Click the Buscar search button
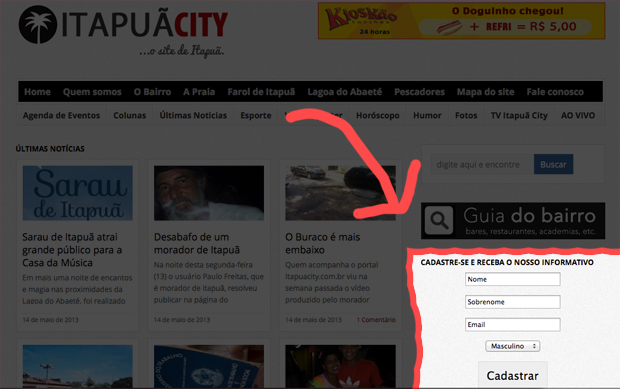This screenshot has height=389, width=620. (x=553, y=164)
